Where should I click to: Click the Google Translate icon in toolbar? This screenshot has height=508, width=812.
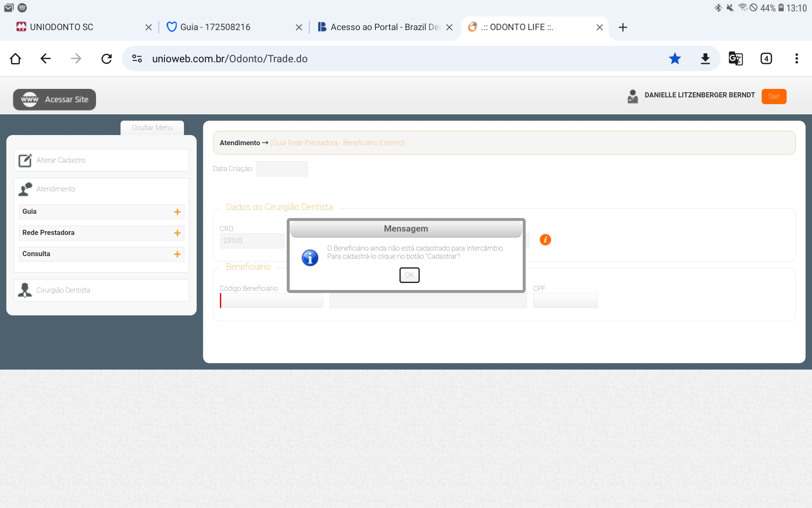[735, 58]
